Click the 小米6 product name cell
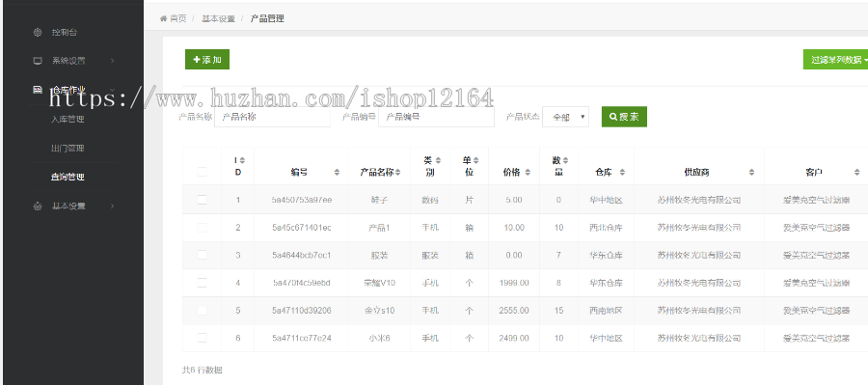Viewport: 868px width, 385px height. 379,338
